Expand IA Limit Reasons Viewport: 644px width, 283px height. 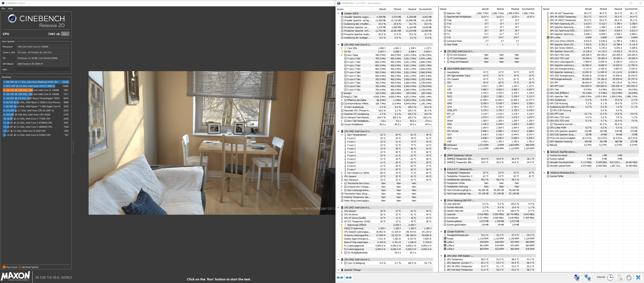coord(445,55)
